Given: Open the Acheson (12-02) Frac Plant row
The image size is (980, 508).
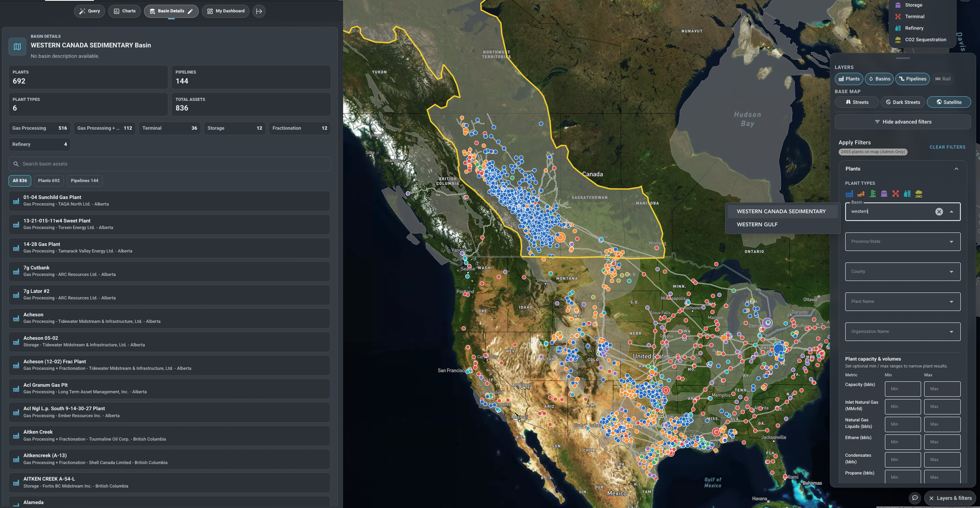Looking at the screenshot, I should pyautogui.click(x=169, y=365).
